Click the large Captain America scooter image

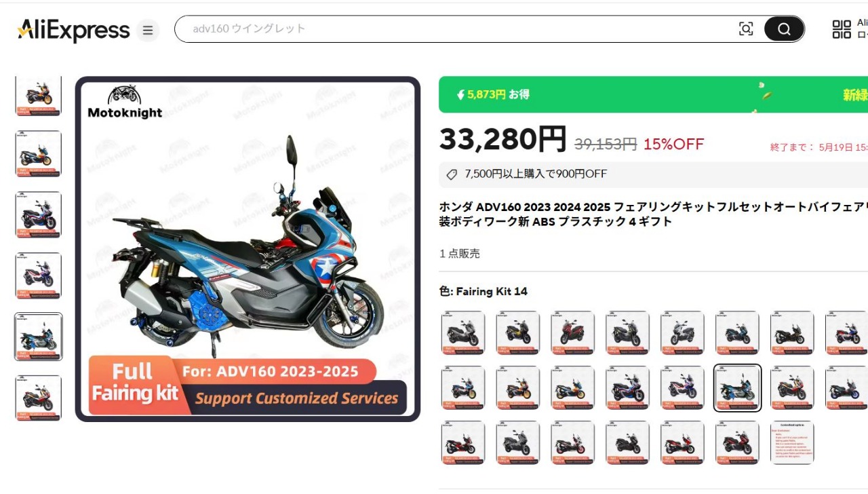click(x=248, y=249)
